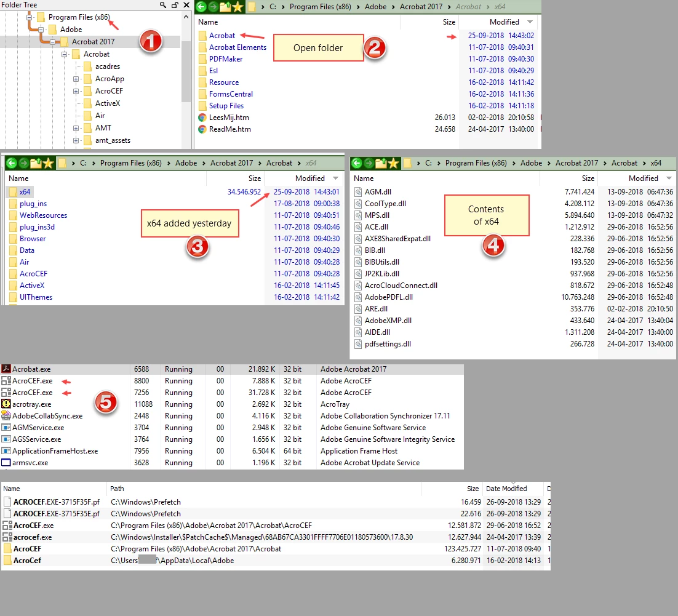Click Size column header in the top pane

(449, 22)
